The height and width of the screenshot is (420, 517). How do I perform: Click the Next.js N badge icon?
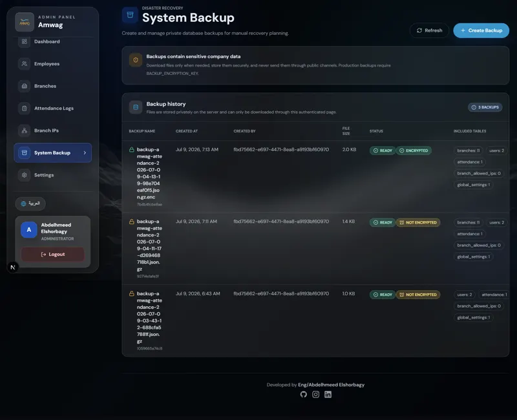[x=13, y=267]
